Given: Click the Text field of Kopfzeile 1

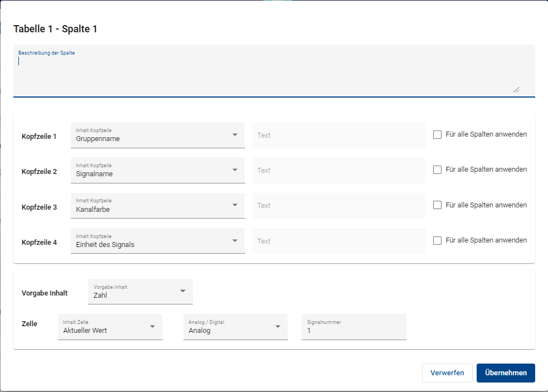Looking at the screenshot, I should click(338, 135).
